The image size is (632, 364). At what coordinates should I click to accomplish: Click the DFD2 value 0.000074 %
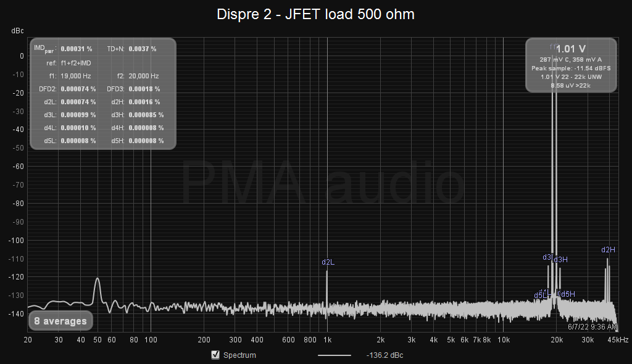click(x=78, y=89)
